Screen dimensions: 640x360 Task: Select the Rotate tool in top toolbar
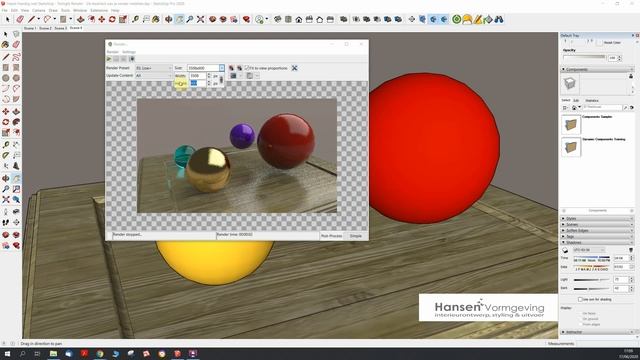(112, 19)
